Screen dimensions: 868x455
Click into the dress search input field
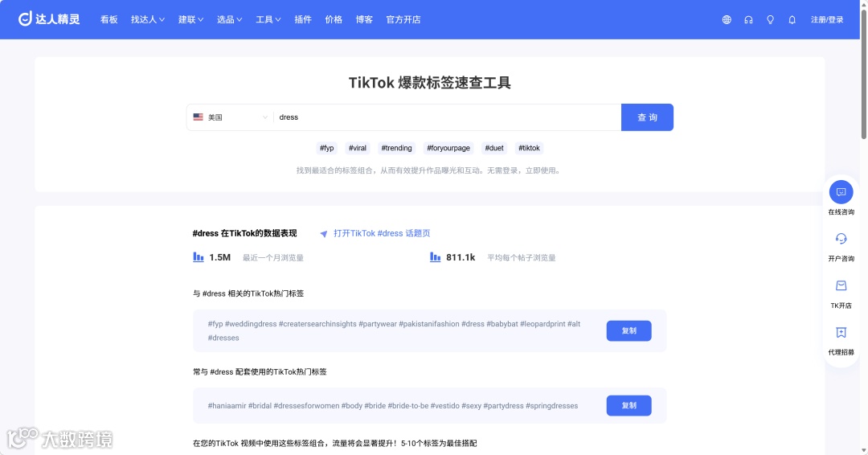[x=448, y=117]
